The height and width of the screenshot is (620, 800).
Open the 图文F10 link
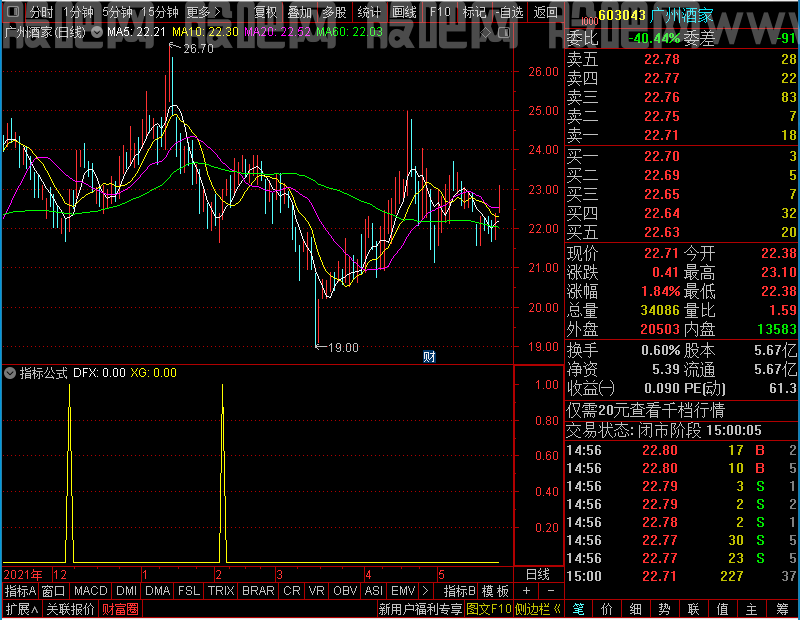[489, 609]
